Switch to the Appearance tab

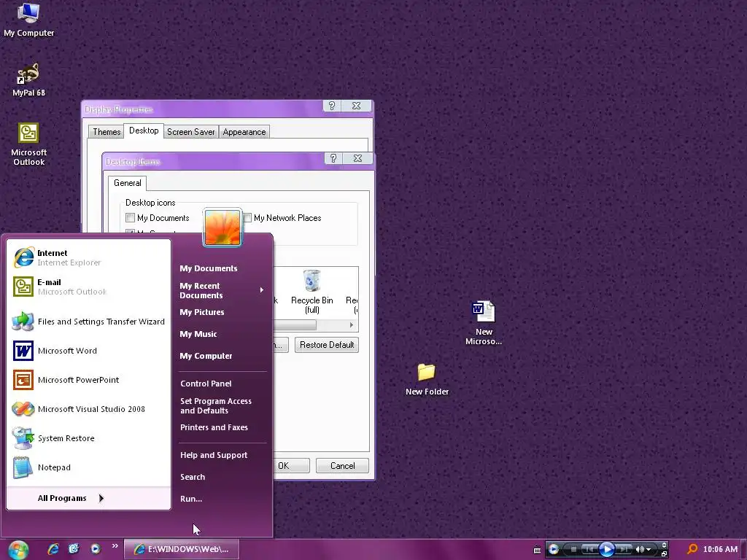244,132
